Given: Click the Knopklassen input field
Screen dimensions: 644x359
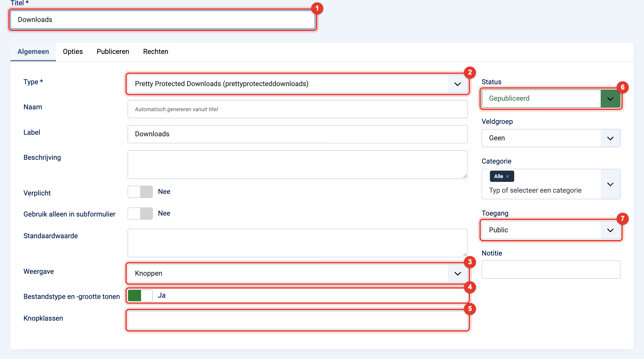Looking at the screenshot, I should (x=297, y=320).
